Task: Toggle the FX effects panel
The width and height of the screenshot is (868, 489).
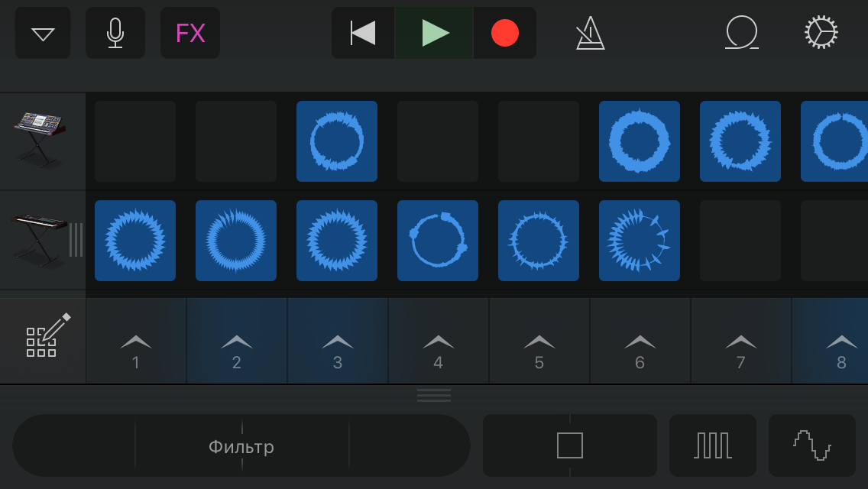Action: coord(190,34)
